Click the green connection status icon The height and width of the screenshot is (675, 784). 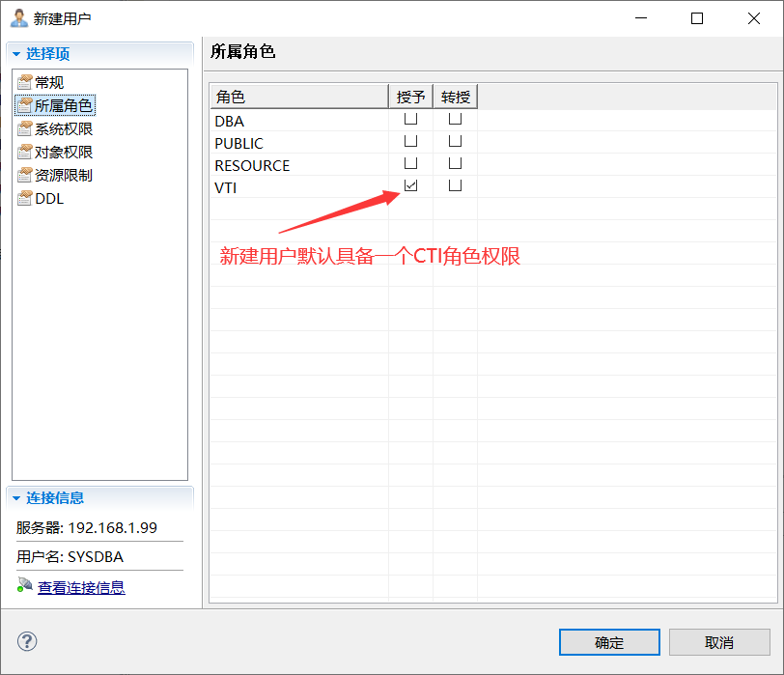[x=26, y=587]
